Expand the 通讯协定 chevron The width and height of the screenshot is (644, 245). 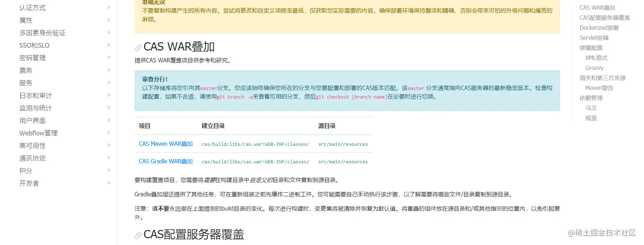point(109,158)
